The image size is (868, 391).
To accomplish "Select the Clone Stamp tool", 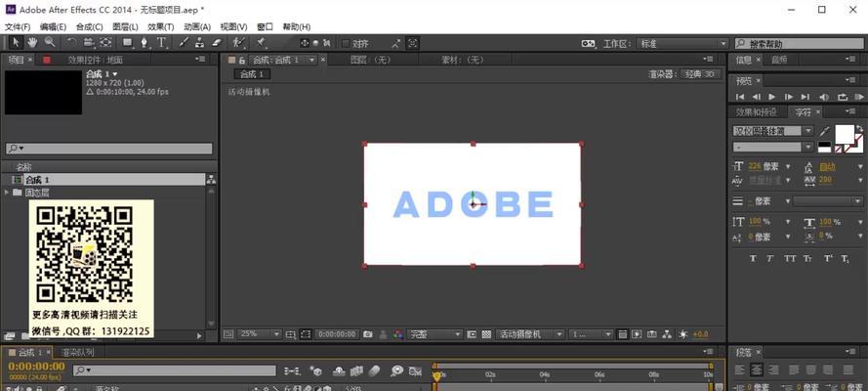I will pos(200,43).
